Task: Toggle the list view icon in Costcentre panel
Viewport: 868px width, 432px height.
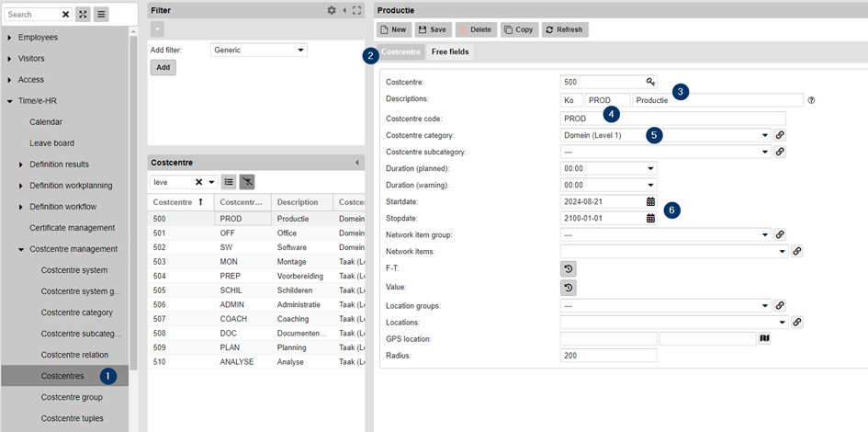Action: (229, 182)
